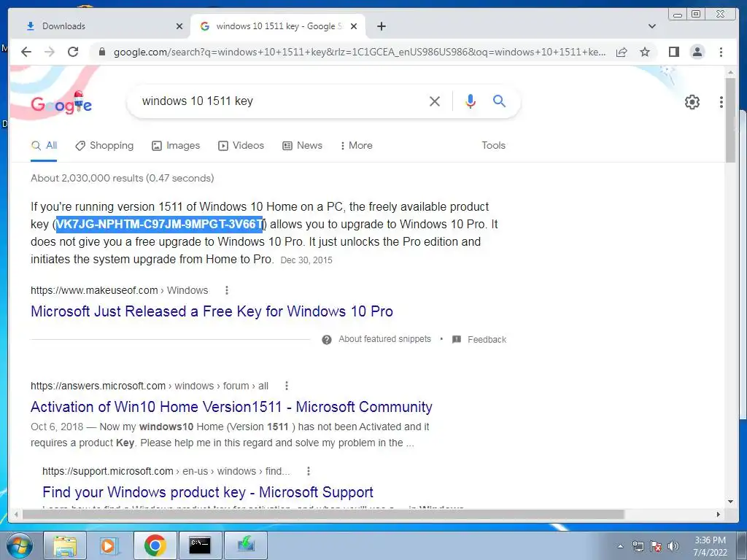The image size is (747, 560).
Task: Open options for answers.microsoft.com result
Action: tap(286, 386)
